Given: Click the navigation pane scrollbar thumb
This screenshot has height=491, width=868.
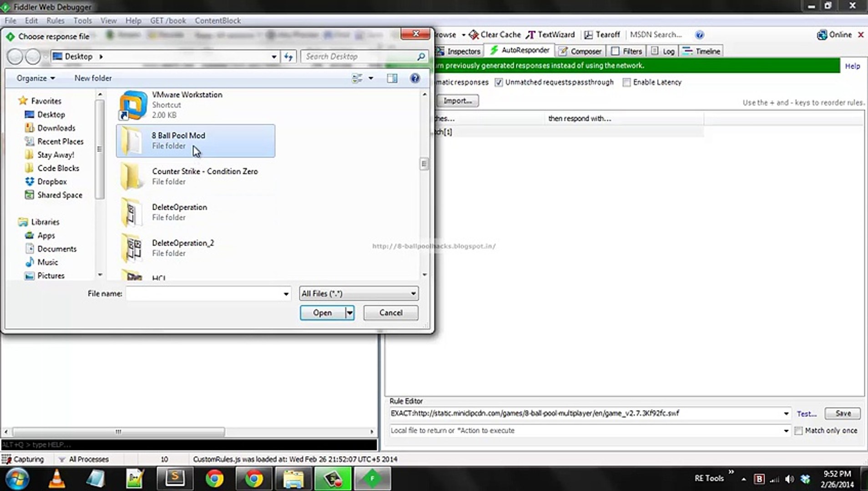Looking at the screenshot, I should (x=100, y=149).
